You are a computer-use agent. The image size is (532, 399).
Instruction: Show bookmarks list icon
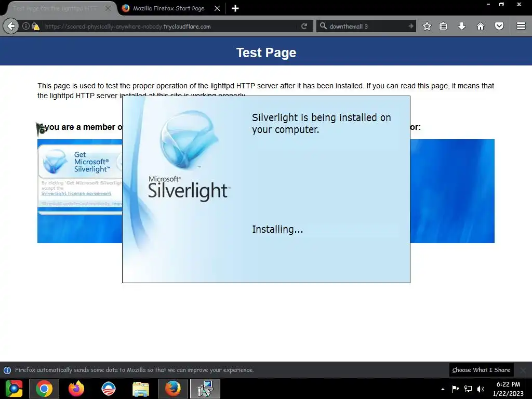[x=443, y=26]
